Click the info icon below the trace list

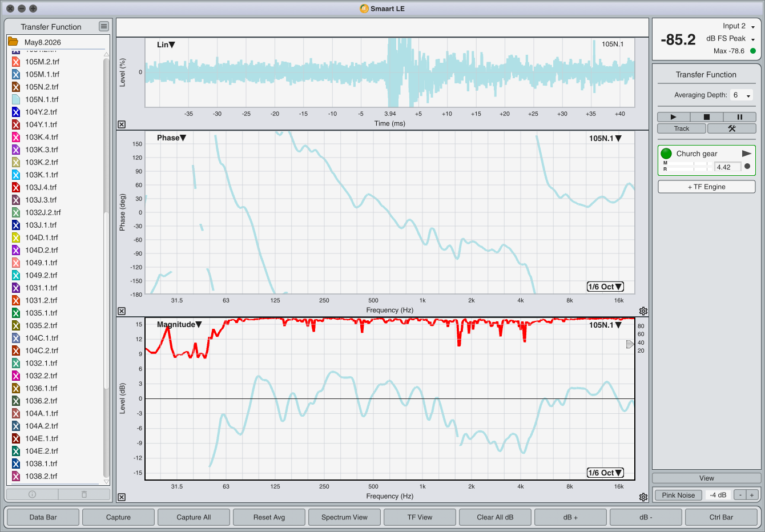click(33, 494)
